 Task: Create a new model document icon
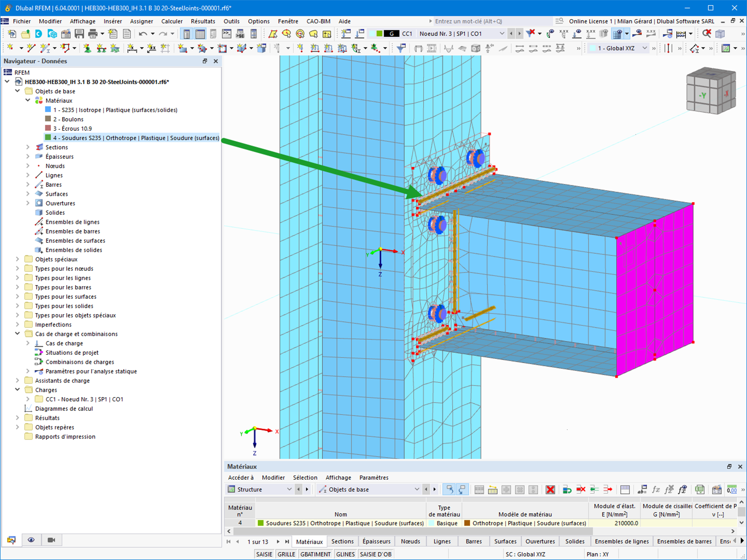(12, 34)
